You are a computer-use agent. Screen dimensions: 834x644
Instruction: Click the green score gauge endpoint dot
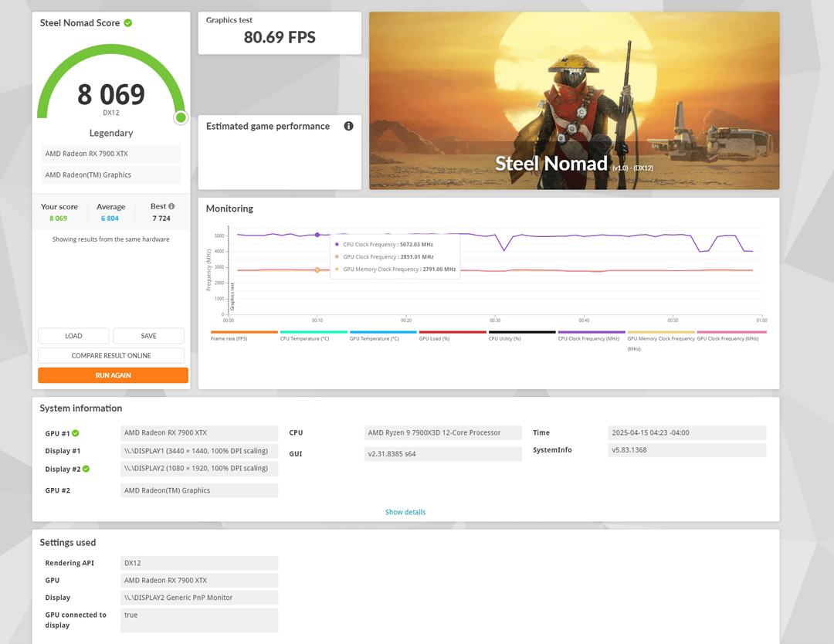point(181,117)
